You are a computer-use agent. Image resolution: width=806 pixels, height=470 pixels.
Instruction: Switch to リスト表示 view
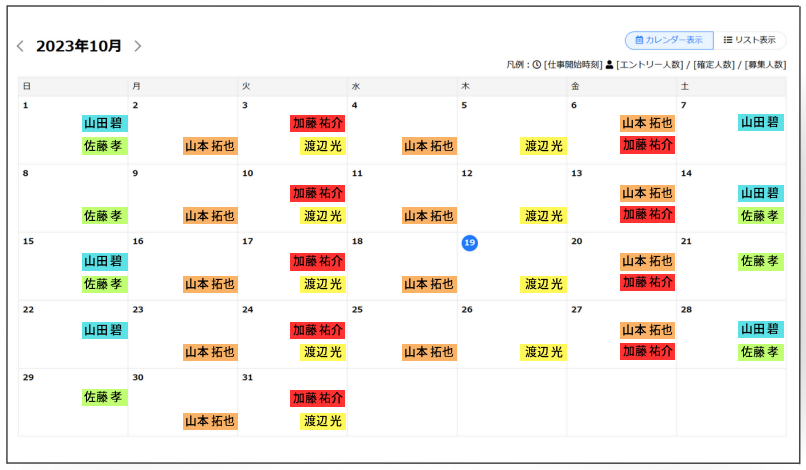[x=750, y=40]
